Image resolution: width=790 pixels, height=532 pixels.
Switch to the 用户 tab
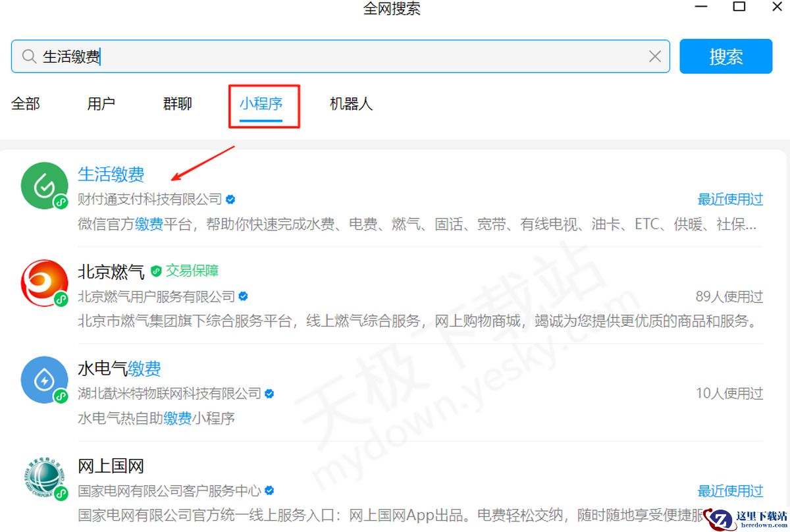[x=101, y=104]
